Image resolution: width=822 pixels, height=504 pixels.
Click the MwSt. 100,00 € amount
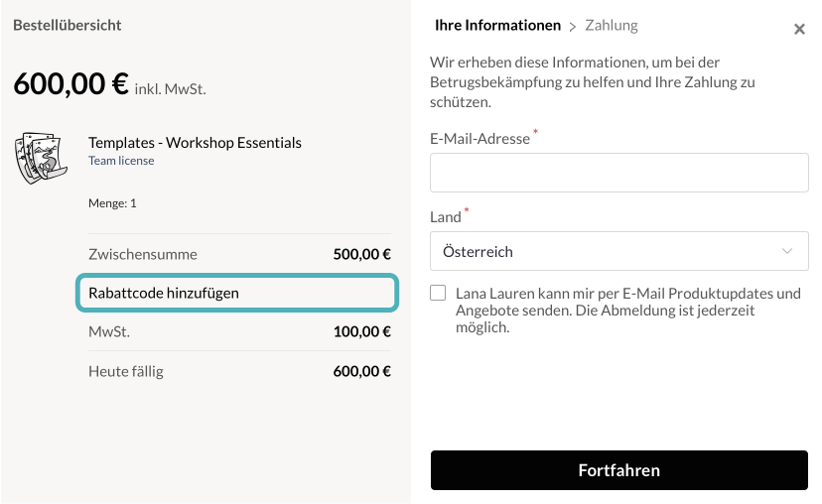click(x=361, y=331)
